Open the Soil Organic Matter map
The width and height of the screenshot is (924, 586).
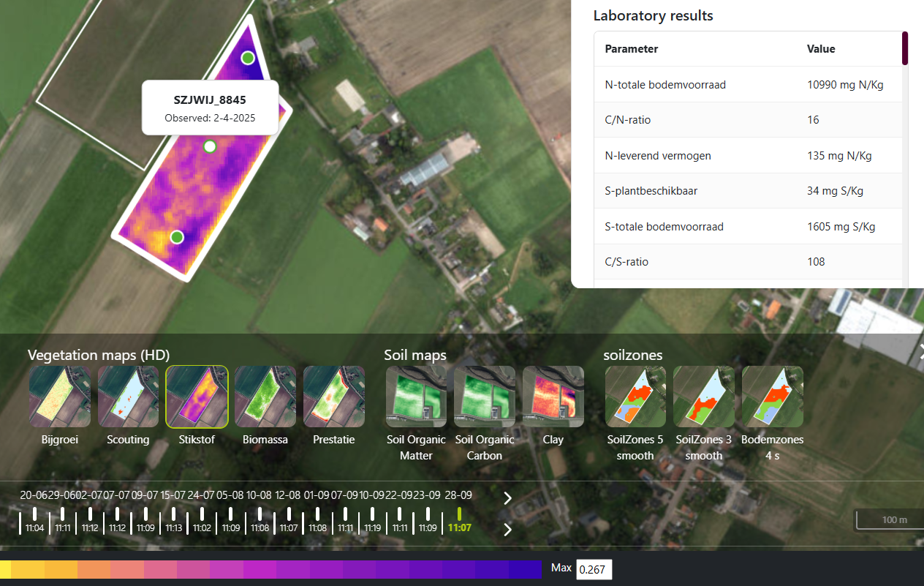[x=416, y=397]
